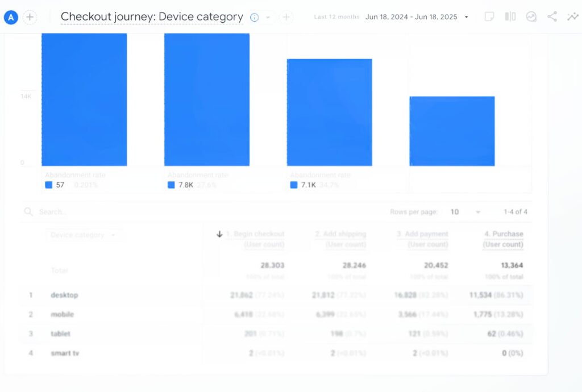Click the first funnel bar for Begin checkout

click(x=84, y=99)
